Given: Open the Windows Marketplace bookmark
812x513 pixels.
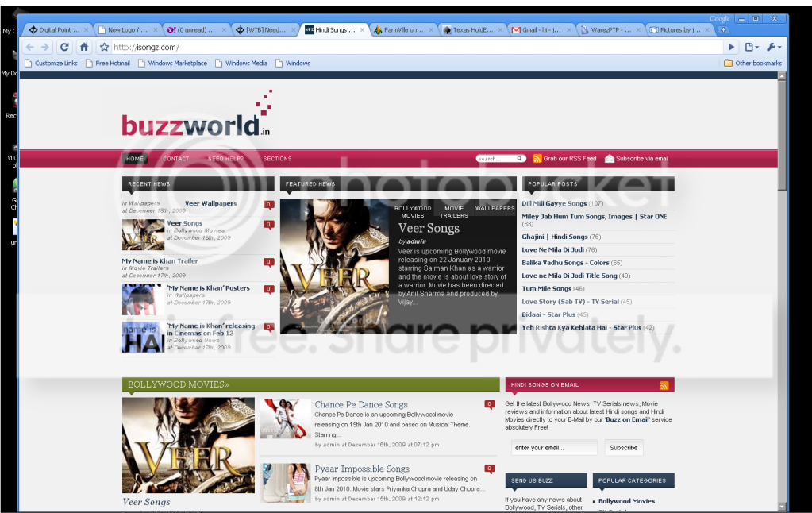Looking at the screenshot, I should click(x=172, y=64).
